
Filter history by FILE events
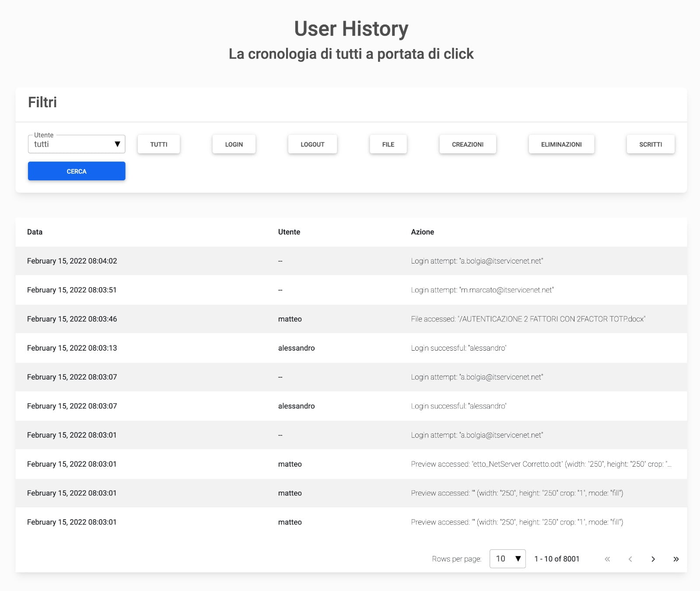pyautogui.click(x=388, y=144)
